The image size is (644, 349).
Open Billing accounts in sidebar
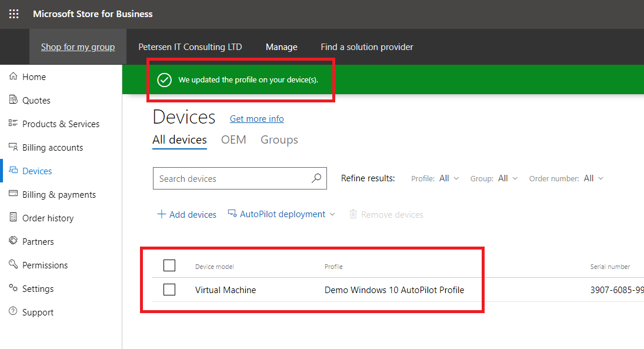(52, 148)
